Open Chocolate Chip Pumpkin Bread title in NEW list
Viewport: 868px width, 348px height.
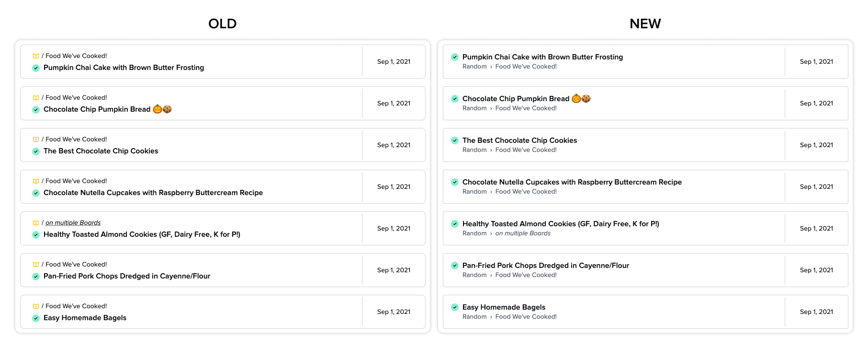coord(527,99)
